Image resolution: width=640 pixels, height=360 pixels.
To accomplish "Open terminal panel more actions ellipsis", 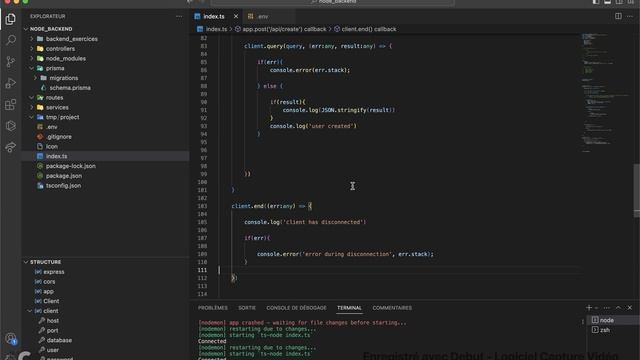I will (607, 308).
